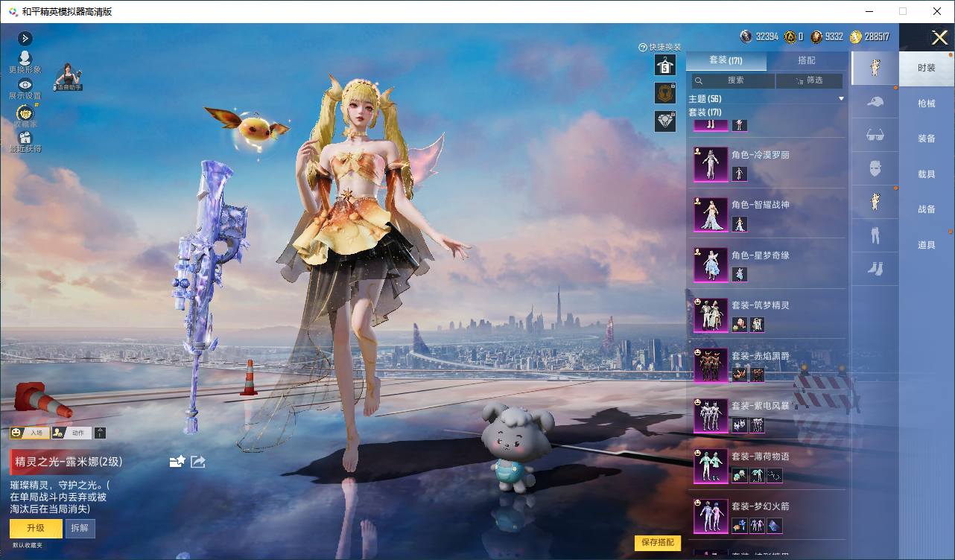Click the small piece icon under 角色-冷漠罗丽
Screen dimensions: 955x560
click(x=739, y=174)
